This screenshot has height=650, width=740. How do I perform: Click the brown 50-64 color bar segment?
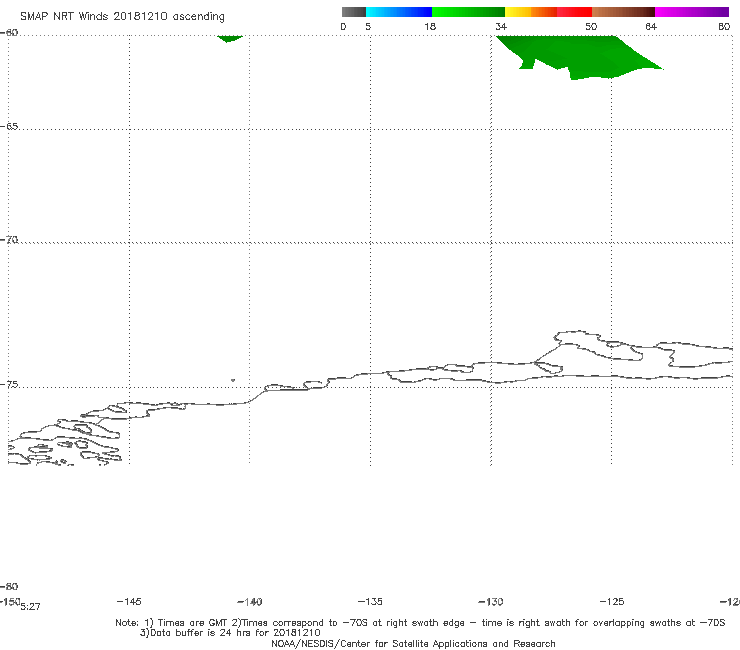(x=623, y=12)
